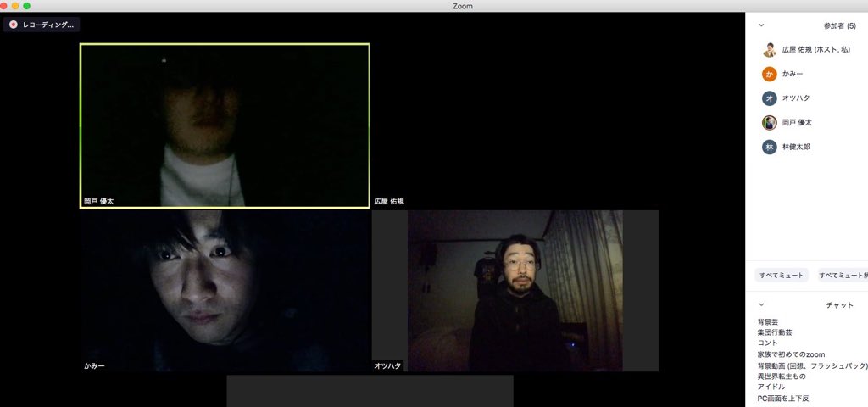Click the 広屋 佑規 name label on video
The image size is (868, 407).
coord(389,202)
